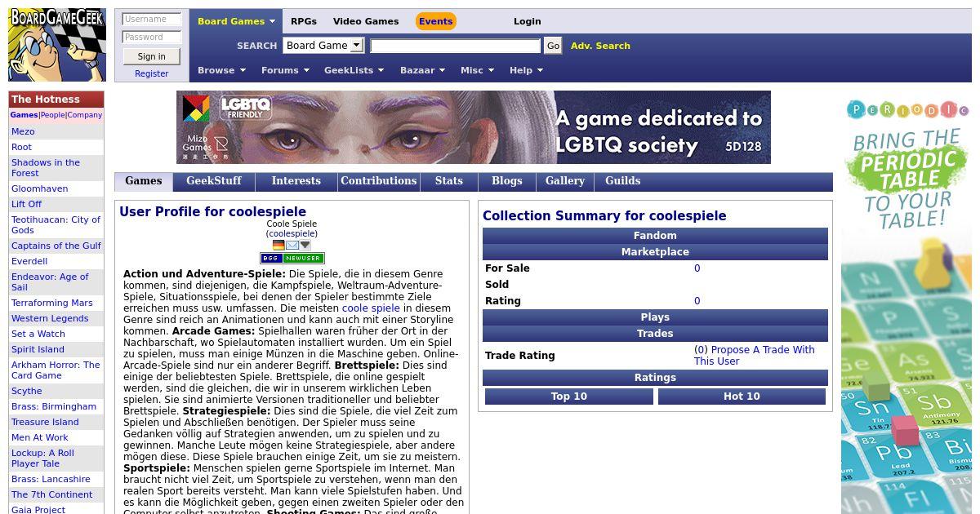
Task: Send user a message via envelope icon
Action: [292, 245]
